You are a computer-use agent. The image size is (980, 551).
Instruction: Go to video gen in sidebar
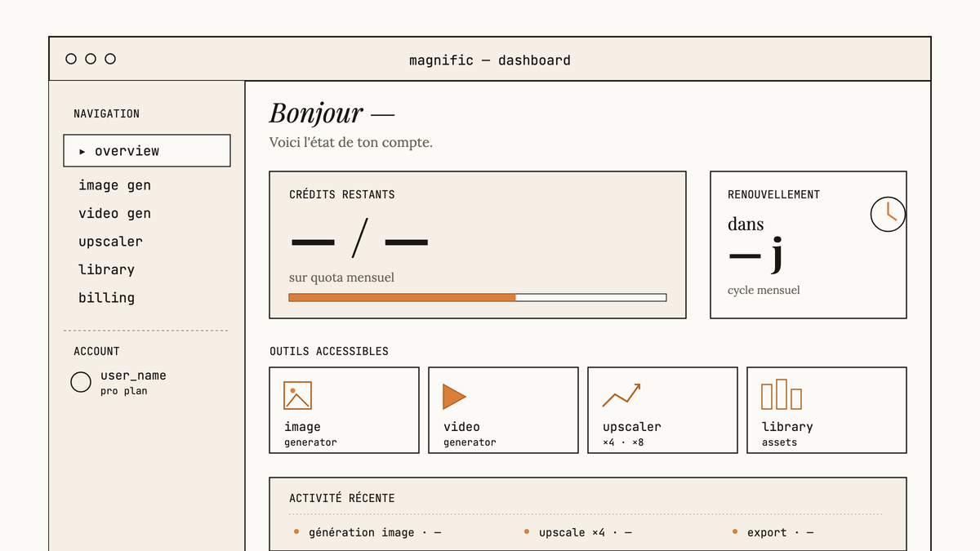(x=114, y=213)
